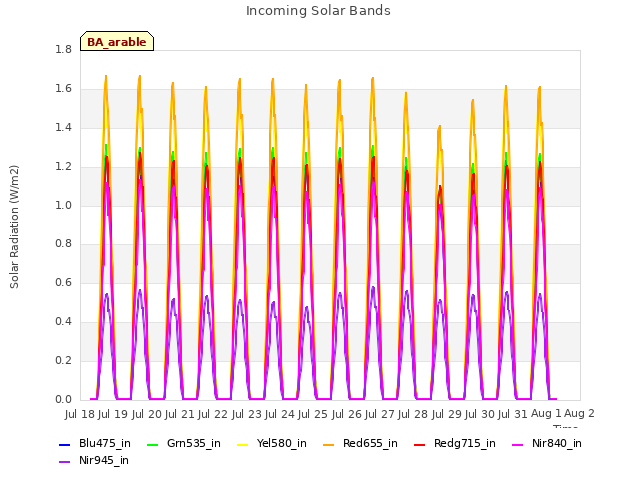Click the red Redg715_in legend swatch

click(420, 444)
